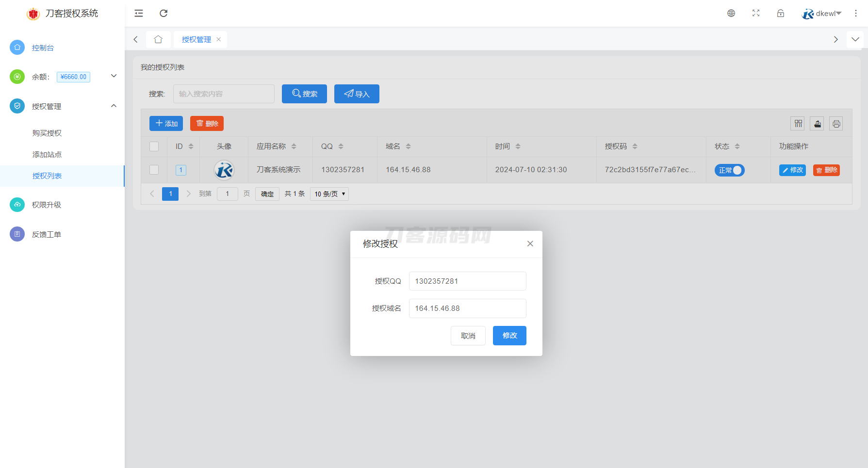The height and width of the screenshot is (468, 868).
Task: Close the 授权管理 tab
Action: click(x=219, y=39)
